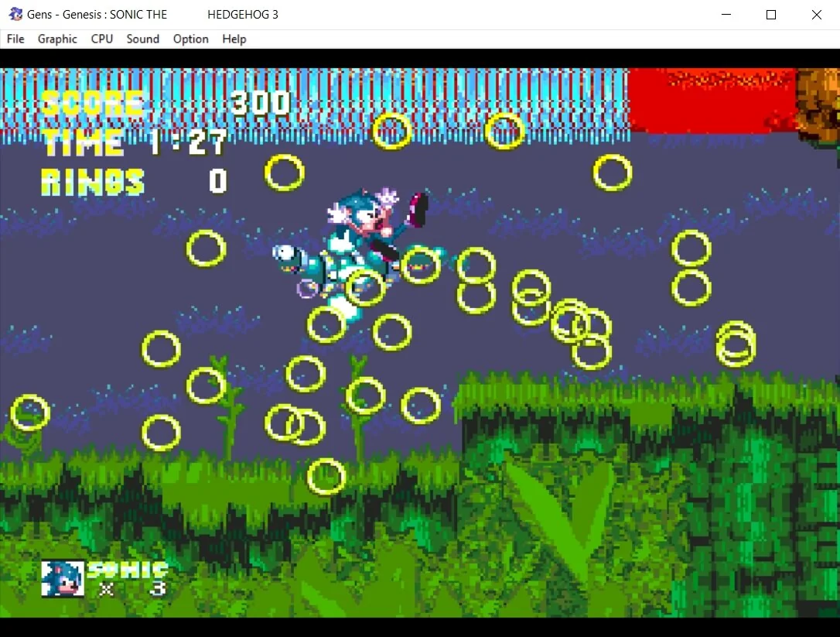Click the RINGS label in HUD
The image size is (840, 637).
(93, 182)
